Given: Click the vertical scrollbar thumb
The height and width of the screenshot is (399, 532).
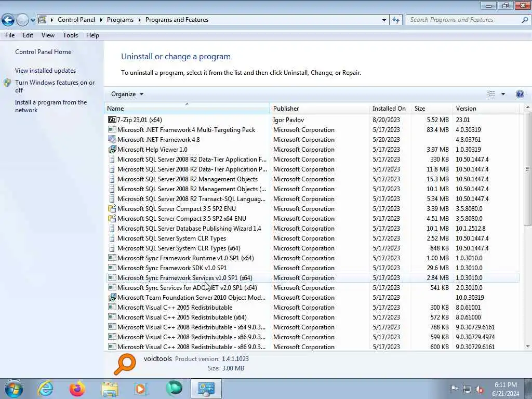Looking at the screenshot, I should point(527,169).
